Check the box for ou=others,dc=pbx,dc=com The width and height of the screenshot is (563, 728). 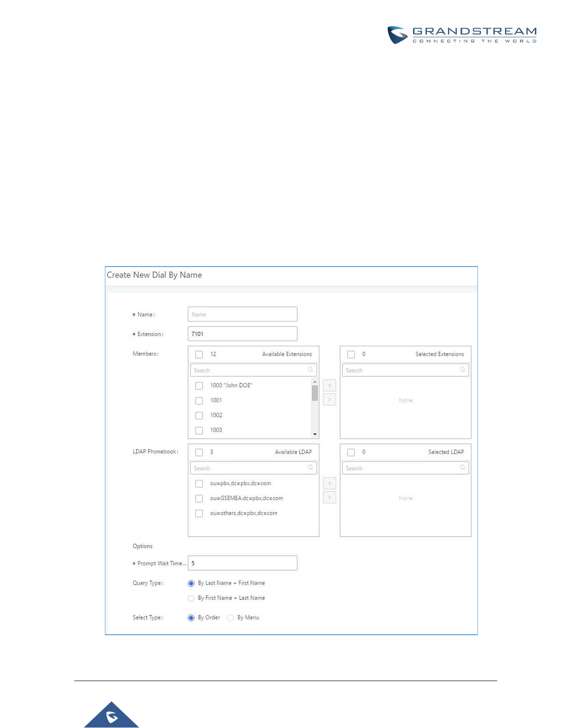(x=199, y=513)
